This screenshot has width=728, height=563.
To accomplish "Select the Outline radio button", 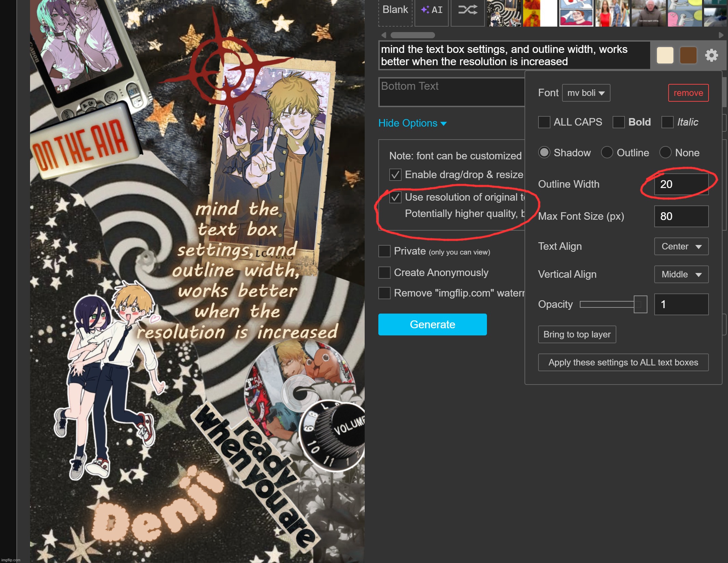I will pos(607,153).
